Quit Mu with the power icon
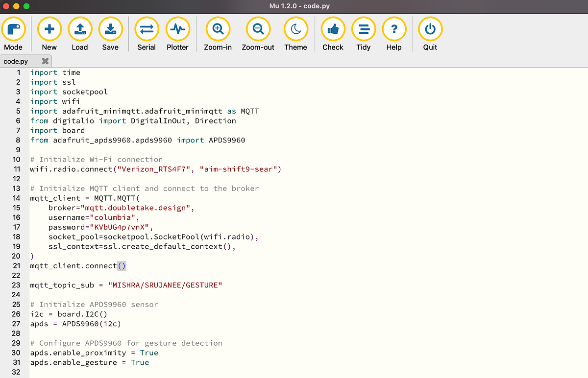Viewport: 588px width, 378px height. click(x=430, y=29)
